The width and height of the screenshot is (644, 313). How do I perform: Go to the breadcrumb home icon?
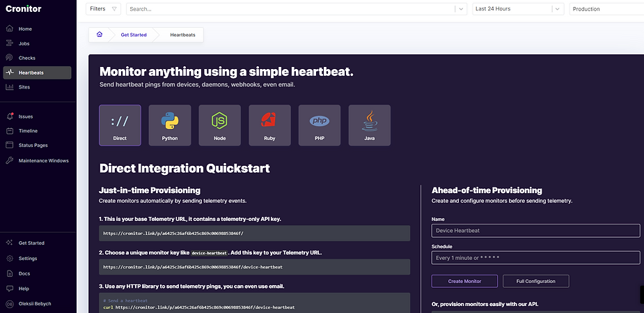(x=100, y=35)
